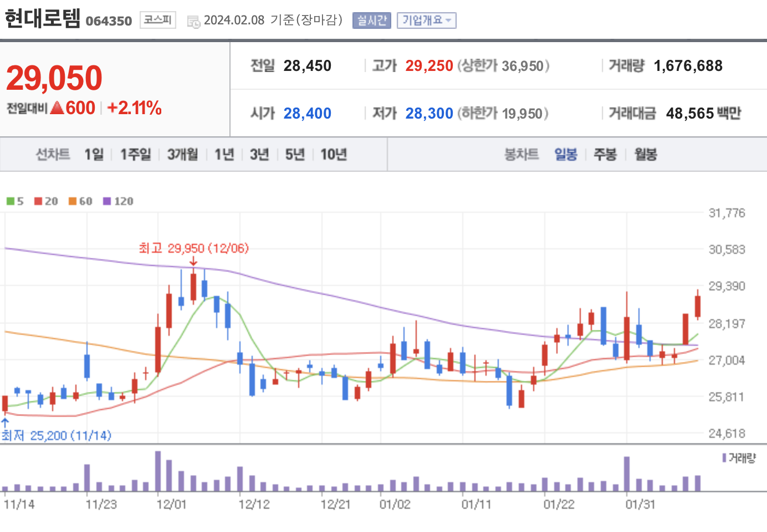Click the tallest volume bar at 12/01

[158, 471]
